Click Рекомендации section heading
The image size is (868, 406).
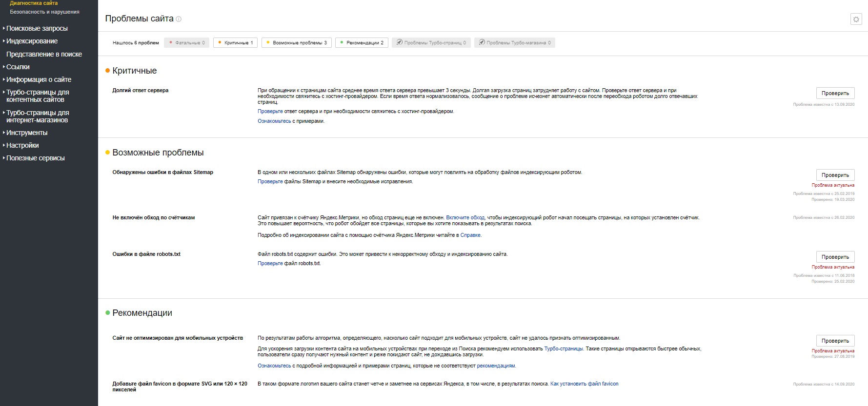pos(142,313)
